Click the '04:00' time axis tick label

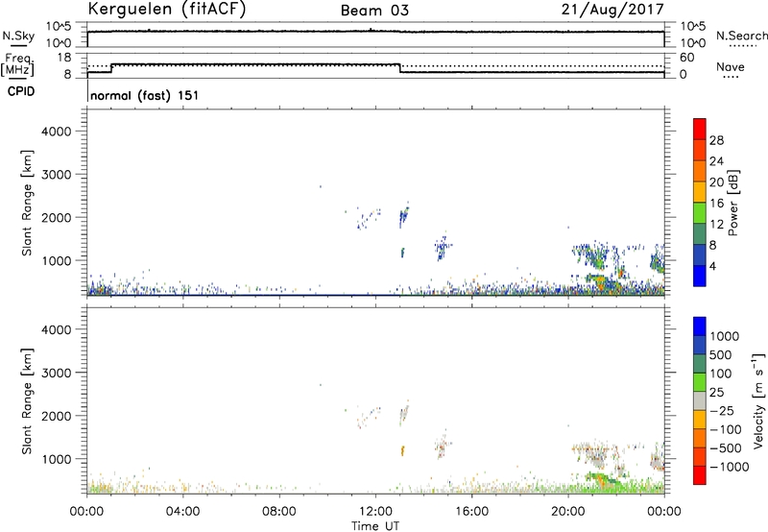coord(182,512)
